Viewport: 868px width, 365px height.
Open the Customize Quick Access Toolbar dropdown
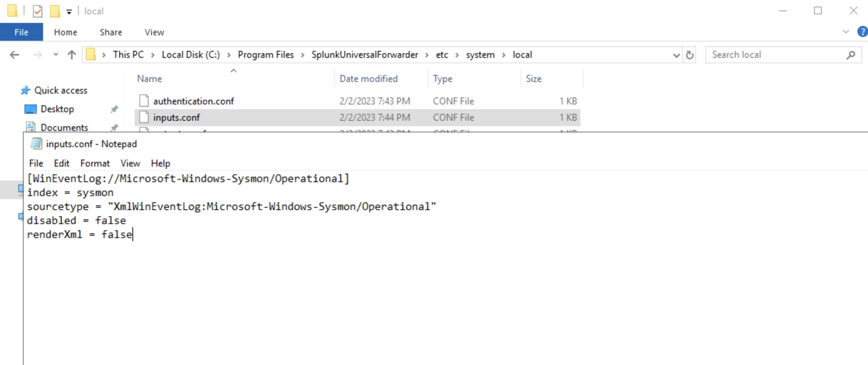pos(69,12)
